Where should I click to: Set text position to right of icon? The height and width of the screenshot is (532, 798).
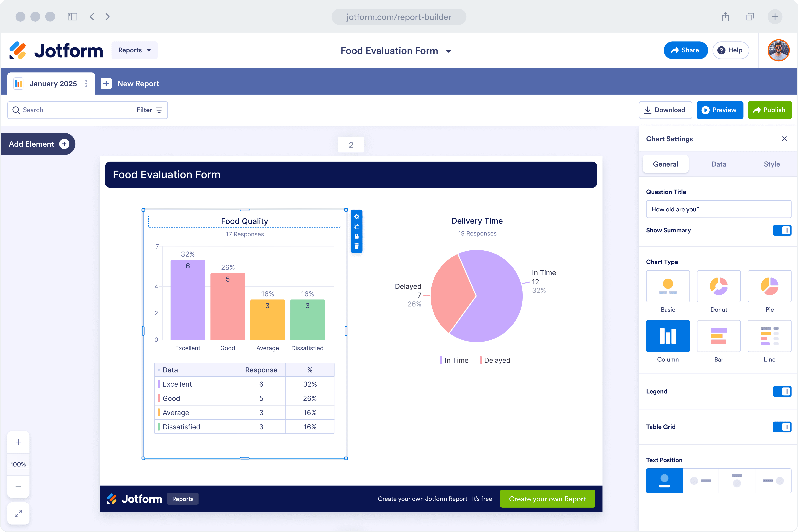(701, 481)
